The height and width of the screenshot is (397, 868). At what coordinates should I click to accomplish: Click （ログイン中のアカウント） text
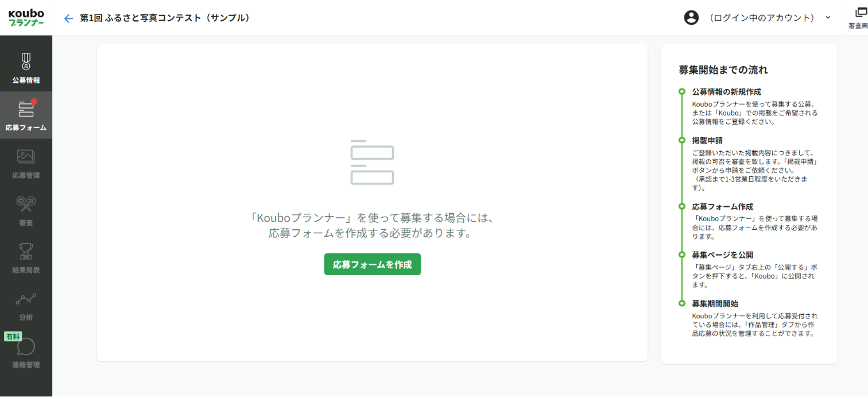762,18
